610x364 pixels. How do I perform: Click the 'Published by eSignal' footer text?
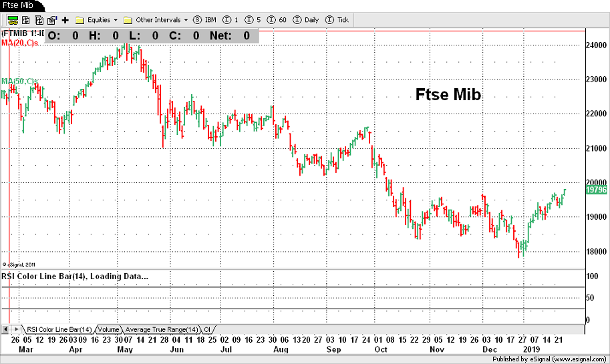pyautogui.click(x=549, y=359)
